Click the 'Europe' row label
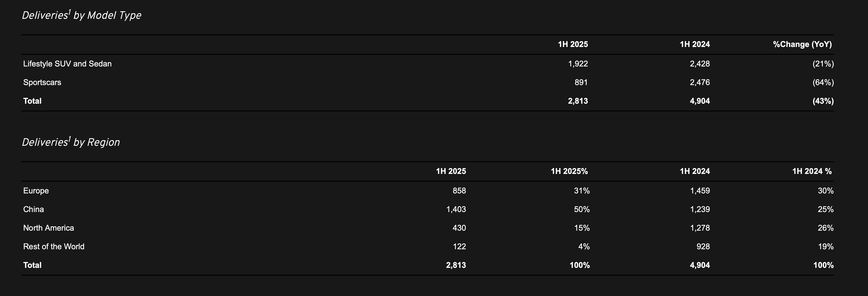This screenshot has height=296, width=868. coord(36,191)
